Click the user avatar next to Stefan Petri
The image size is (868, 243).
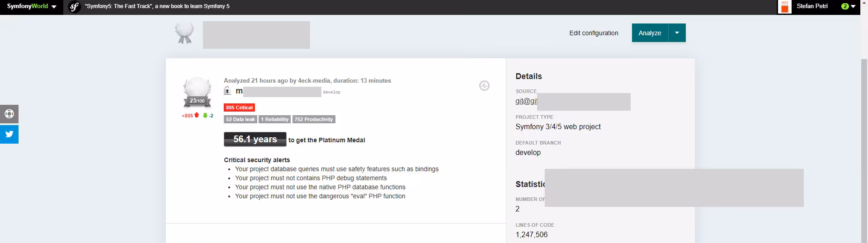tap(784, 7)
